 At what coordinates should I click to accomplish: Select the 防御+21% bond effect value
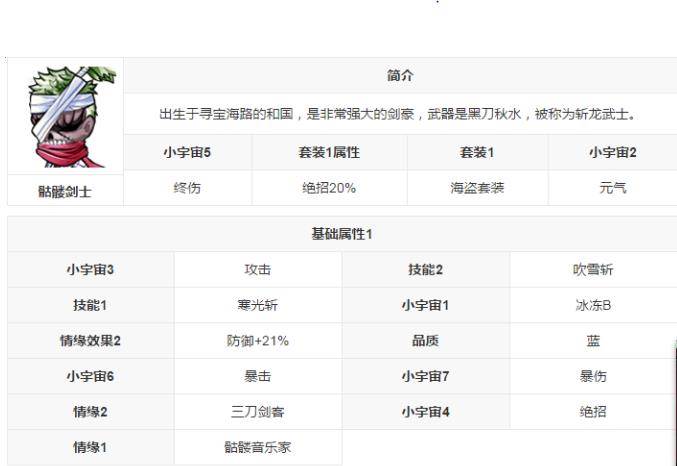coord(257,341)
